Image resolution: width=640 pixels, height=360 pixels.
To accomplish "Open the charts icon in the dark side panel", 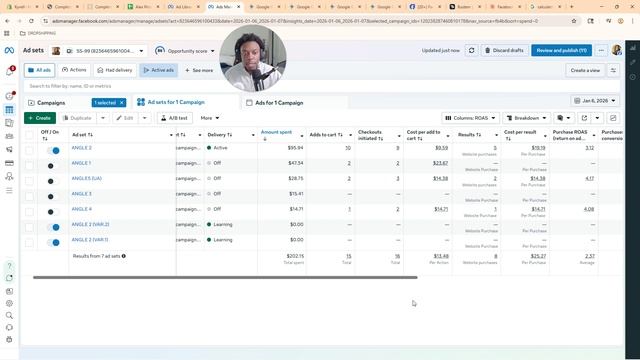I will pos(633,48).
